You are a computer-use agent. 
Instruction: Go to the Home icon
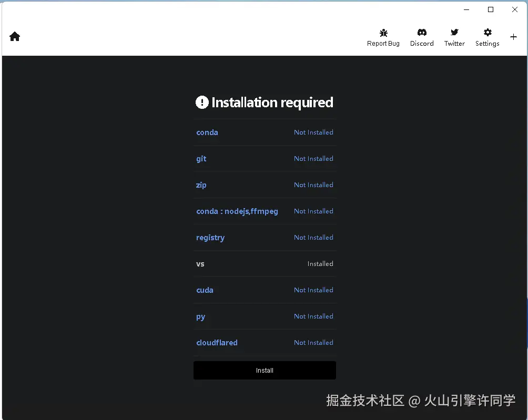pyautogui.click(x=15, y=36)
